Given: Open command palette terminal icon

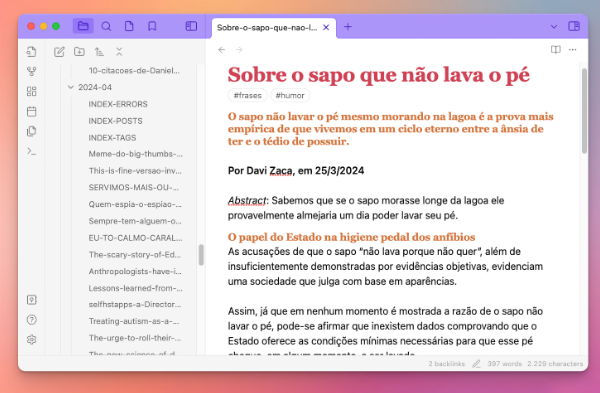Looking at the screenshot, I should coord(32,152).
